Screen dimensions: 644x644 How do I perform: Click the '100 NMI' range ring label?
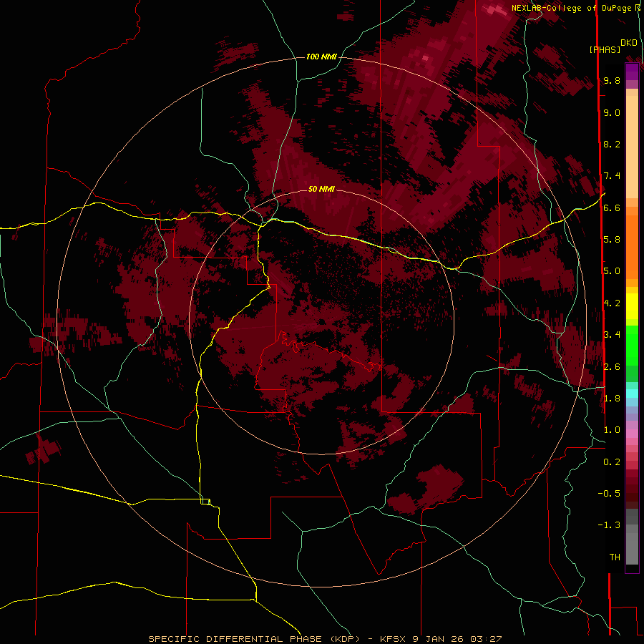click(x=321, y=57)
